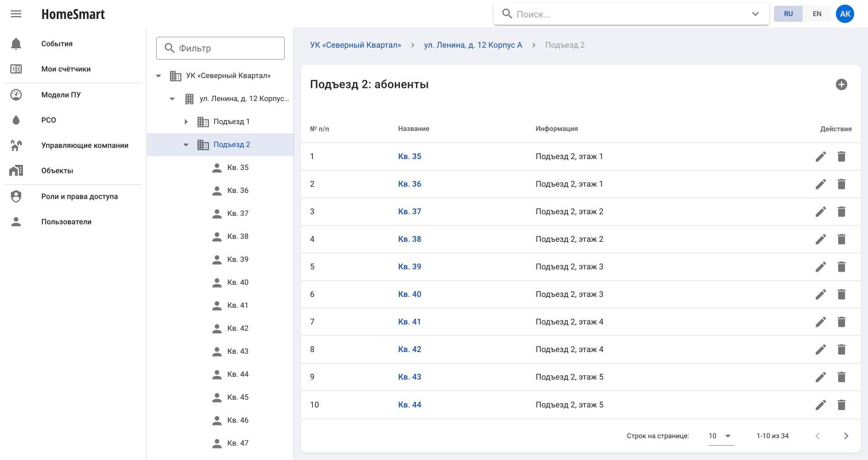The height and width of the screenshot is (460, 868).
Task: Go to the next table page
Action: (x=846, y=436)
